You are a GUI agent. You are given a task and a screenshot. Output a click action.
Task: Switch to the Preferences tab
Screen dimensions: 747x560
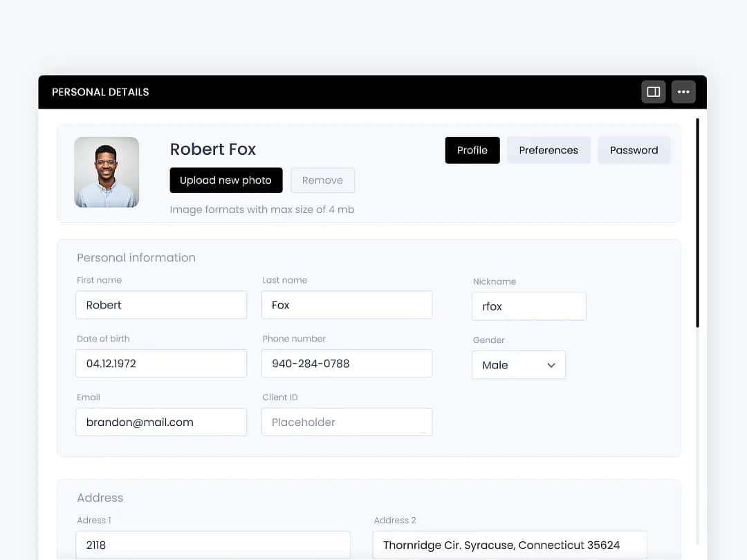548,150
